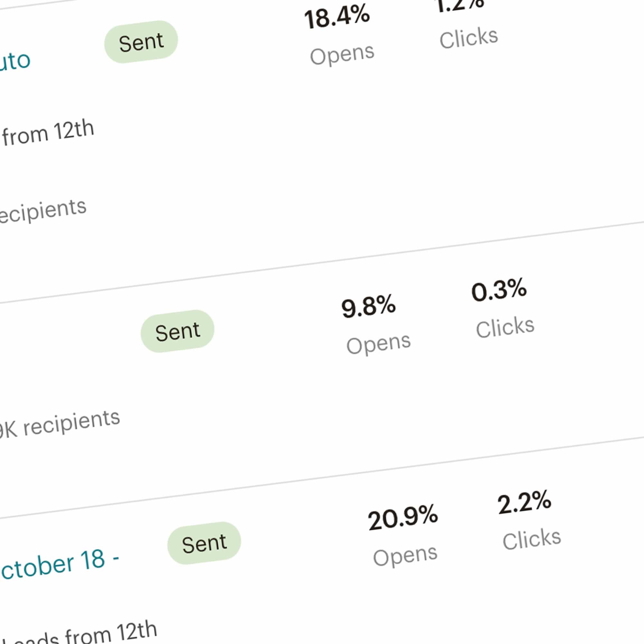Image resolution: width=644 pixels, height=644 pixels.
Task: Click the "from 12th" text in the top campaign
Action: [48, 133]
